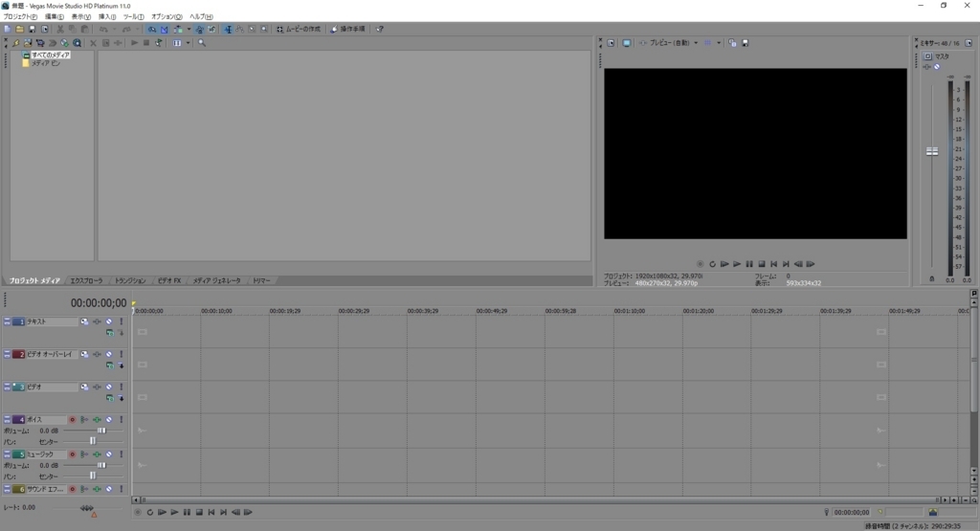Click Track Motion icon on テキスト track
The width and height of the screenshot is (980, 531).
(84, 321)
